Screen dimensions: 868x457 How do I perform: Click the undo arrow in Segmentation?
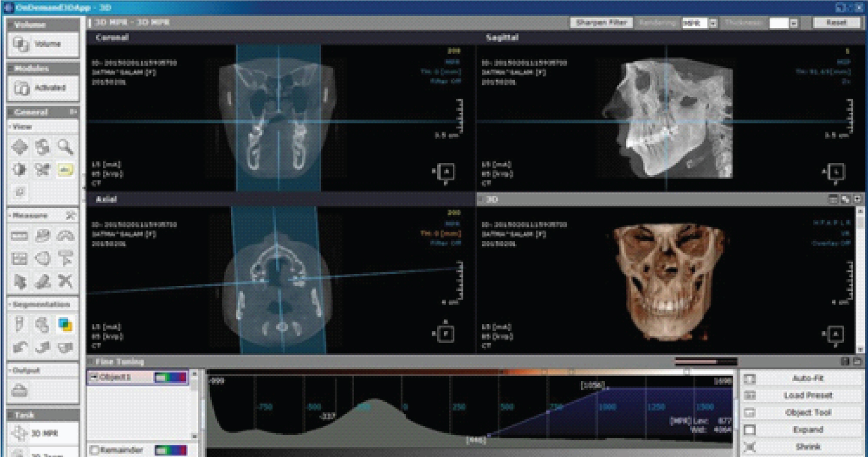tap(20, 347)
